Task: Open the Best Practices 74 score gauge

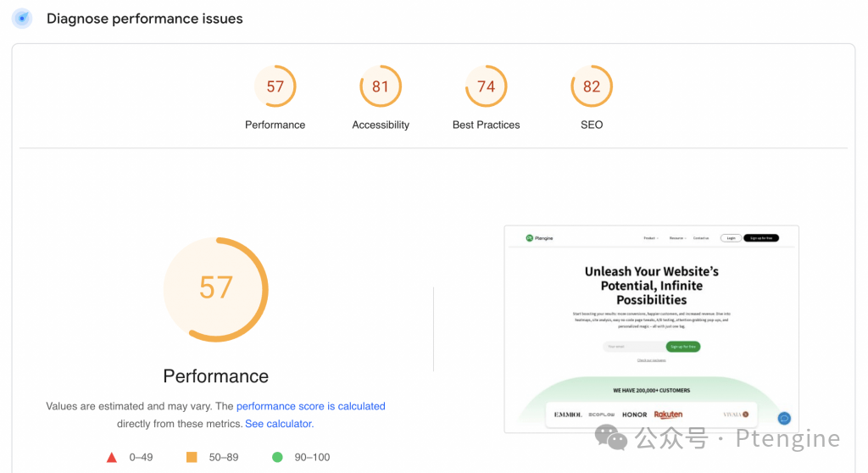Action: tap(486, 86)
